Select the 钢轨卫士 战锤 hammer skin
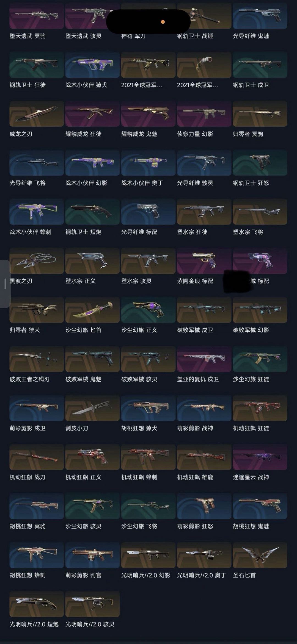297x644 pixels. point(204,16)
